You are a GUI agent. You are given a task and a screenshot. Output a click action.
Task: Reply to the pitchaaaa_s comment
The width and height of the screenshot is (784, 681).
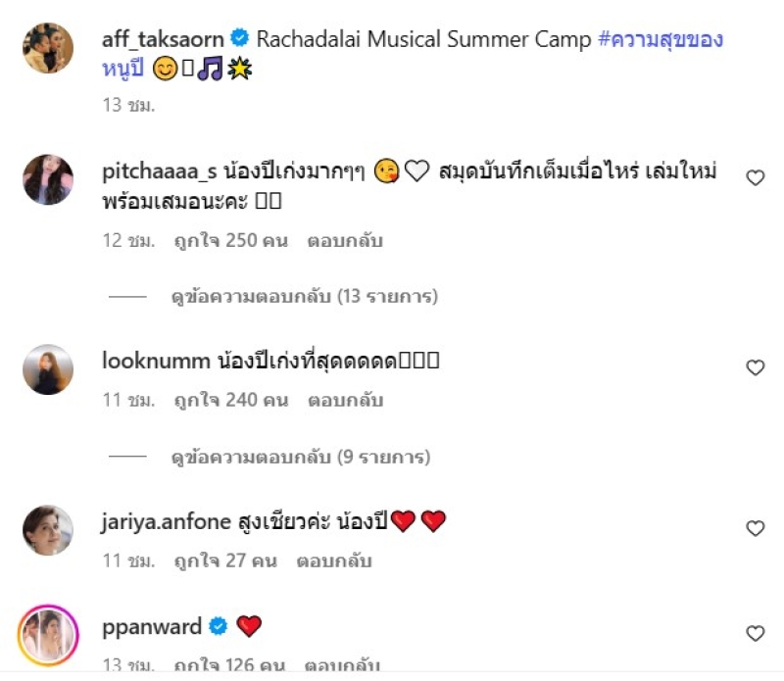345,240
